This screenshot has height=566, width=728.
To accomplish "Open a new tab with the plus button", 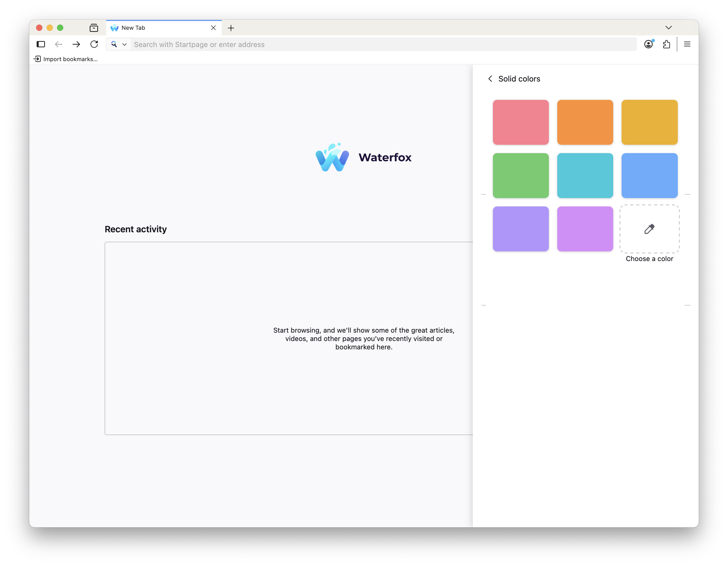I will (231, 28).
